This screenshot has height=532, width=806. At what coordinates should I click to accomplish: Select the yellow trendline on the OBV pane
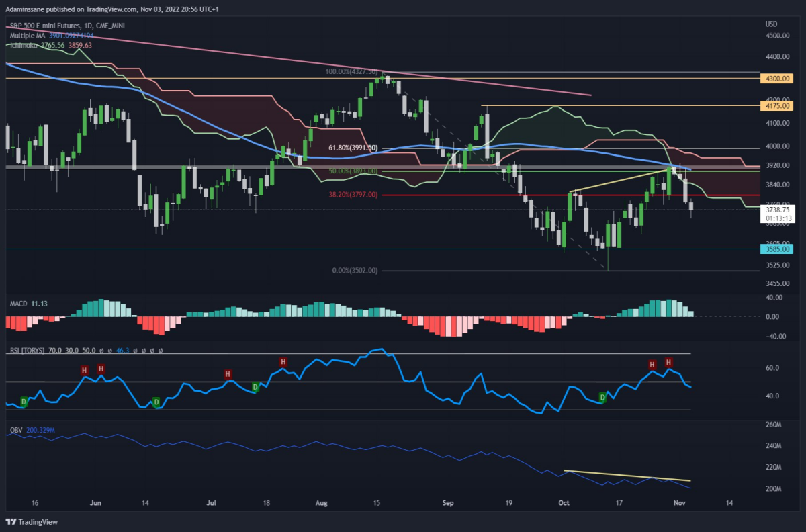pyautogui.click(x=627, y=476)
